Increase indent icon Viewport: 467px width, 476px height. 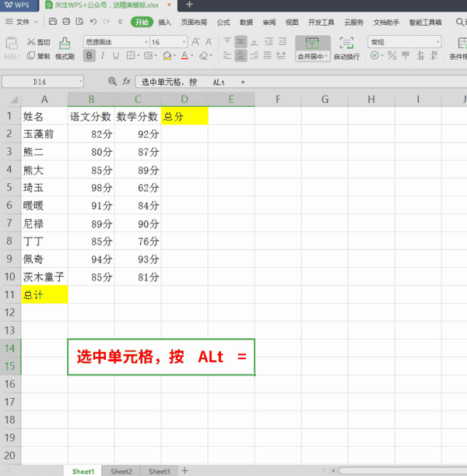coord(283,41)
